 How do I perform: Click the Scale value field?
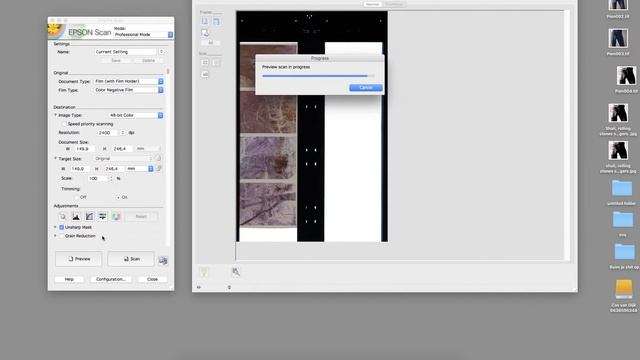[x=98, y=178]
